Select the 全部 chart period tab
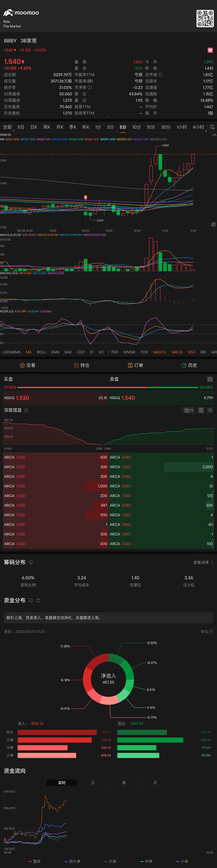217x868 pixels. coord(7,127)
